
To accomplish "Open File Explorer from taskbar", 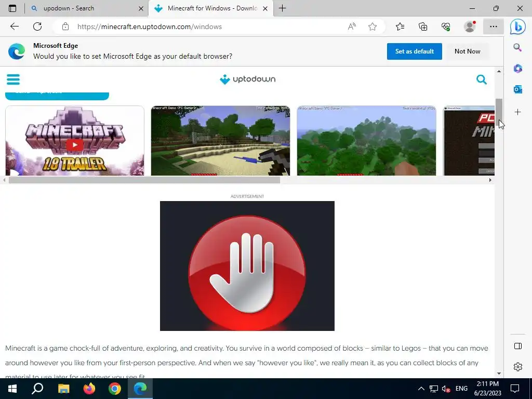I will pyautogui.click(x=63, y=389).
